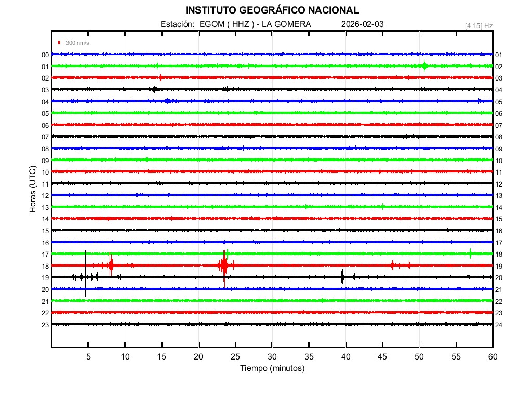The height and width of the screenshot is (399, 532).
Task: Click the Tiempo (minutos) axis label
Action: tap(272, 368)
